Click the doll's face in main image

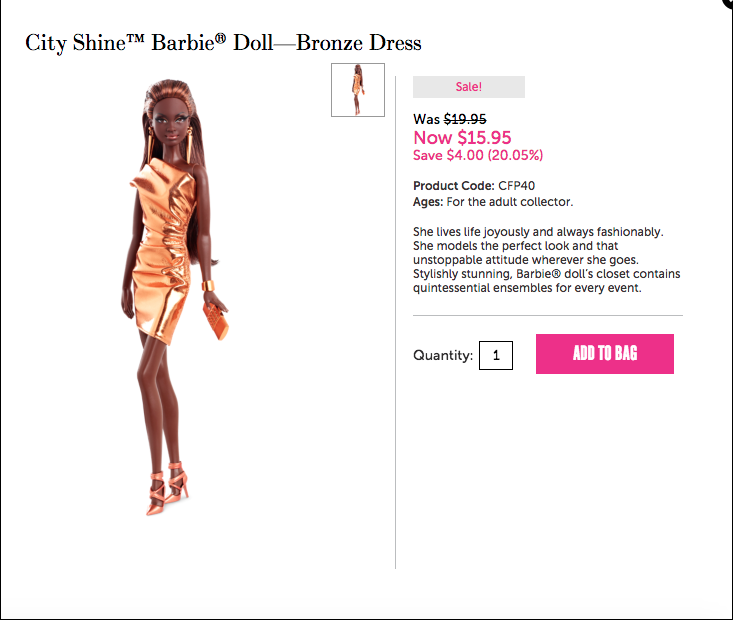click(x=171, y=122)
